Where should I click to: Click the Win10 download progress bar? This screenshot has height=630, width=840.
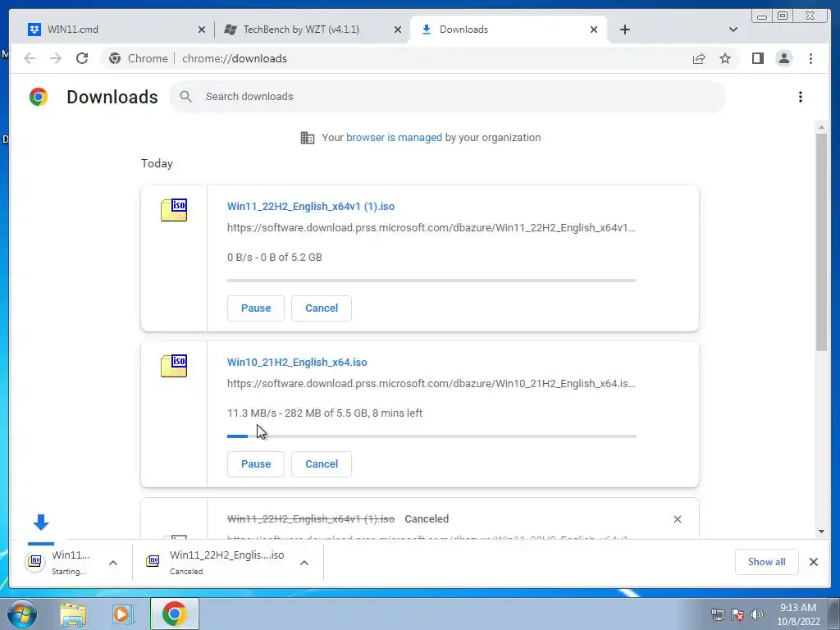tap(431, 436)
